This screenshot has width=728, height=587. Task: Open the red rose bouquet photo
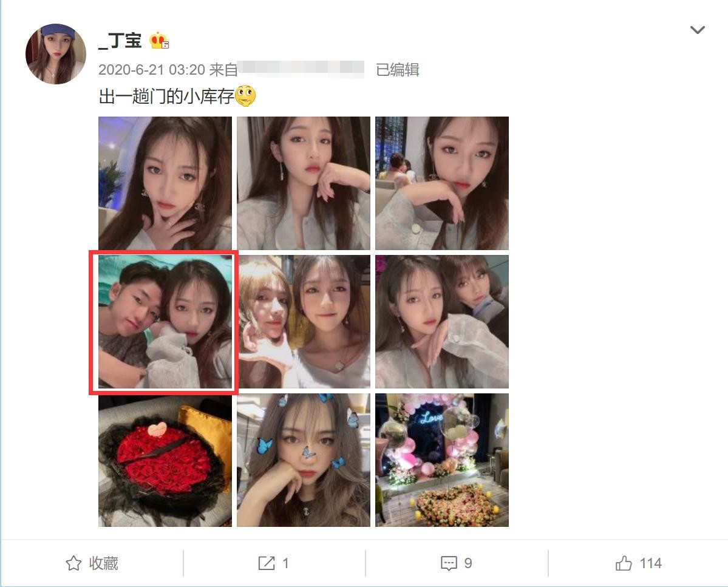pyautogui.click(x=165, y=460)
